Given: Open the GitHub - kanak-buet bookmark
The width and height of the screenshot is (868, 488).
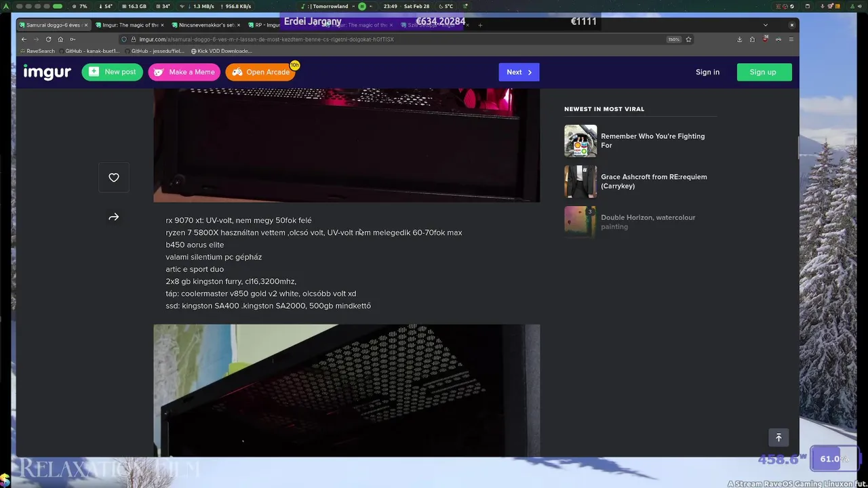Looking at the screenshot, I should pos(89,51).
